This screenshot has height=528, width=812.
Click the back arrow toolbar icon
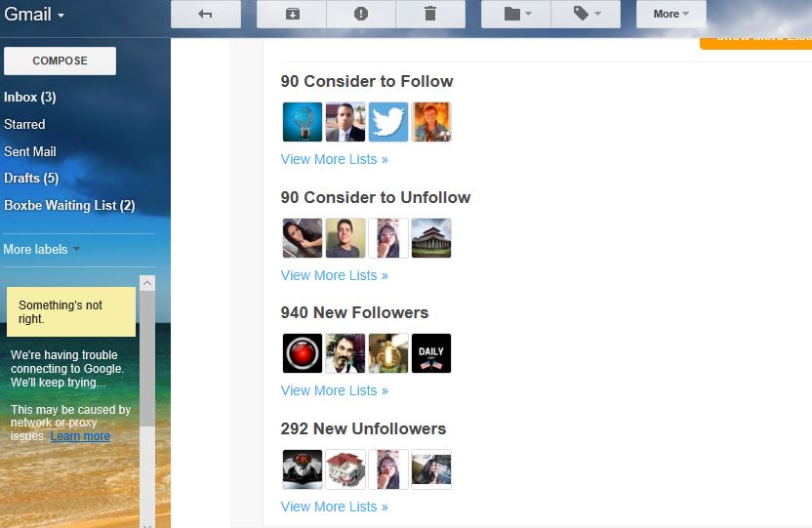coord(205,14)
